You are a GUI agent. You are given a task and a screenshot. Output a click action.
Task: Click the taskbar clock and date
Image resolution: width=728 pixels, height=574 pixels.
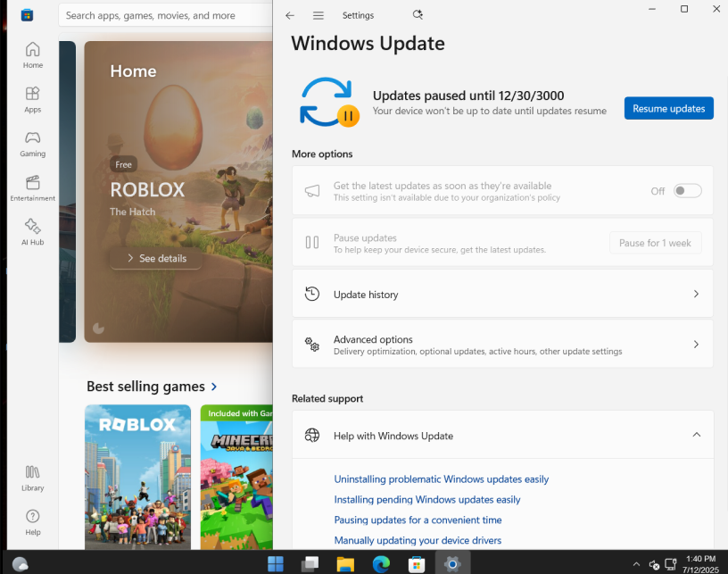click(700, 564)
